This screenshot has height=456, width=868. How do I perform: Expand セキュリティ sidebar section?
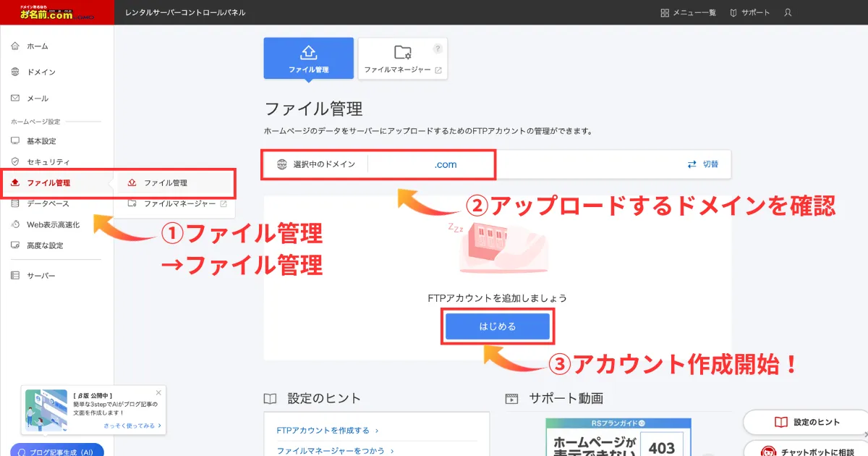pyautogui.click(x=48, y=162)
